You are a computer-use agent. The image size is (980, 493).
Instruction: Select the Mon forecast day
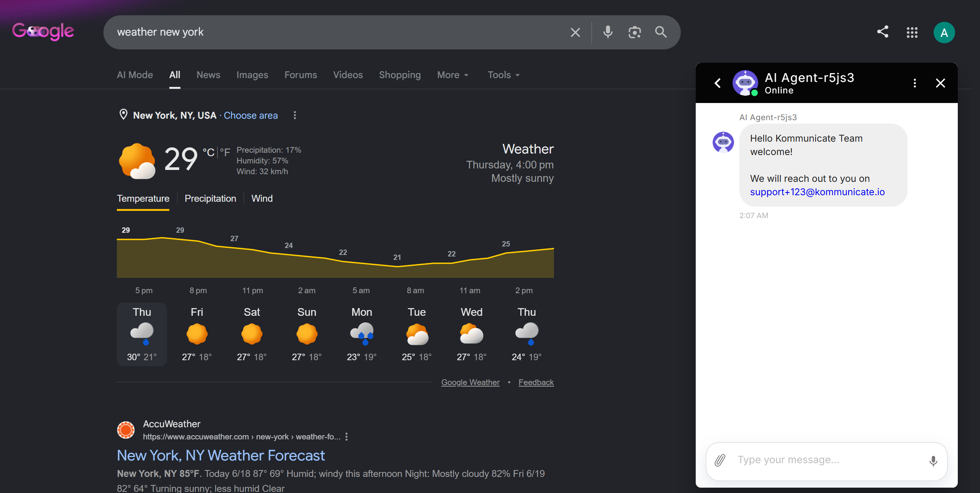pos(362,334)
